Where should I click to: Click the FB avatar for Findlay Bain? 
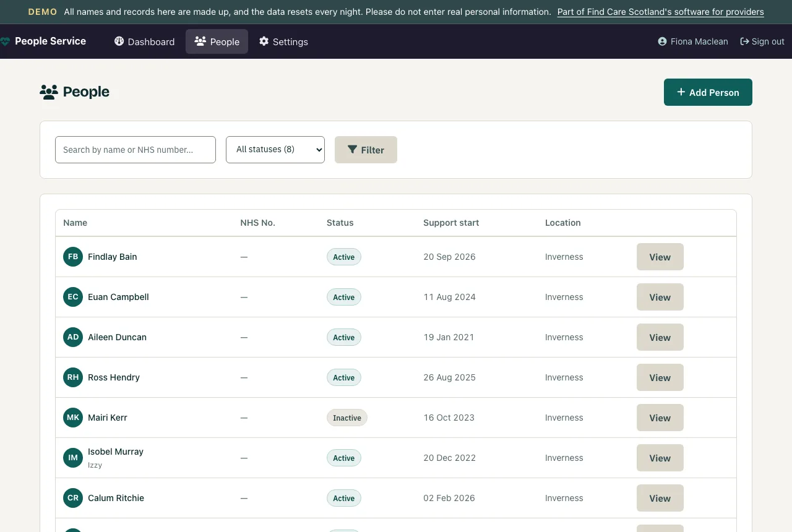[73, 257]
